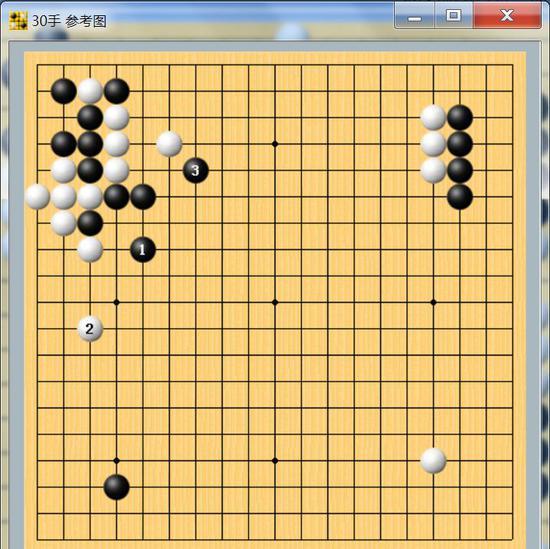
Task: Click the leftmost white stone on board edge
Action: tap(37, 197)
